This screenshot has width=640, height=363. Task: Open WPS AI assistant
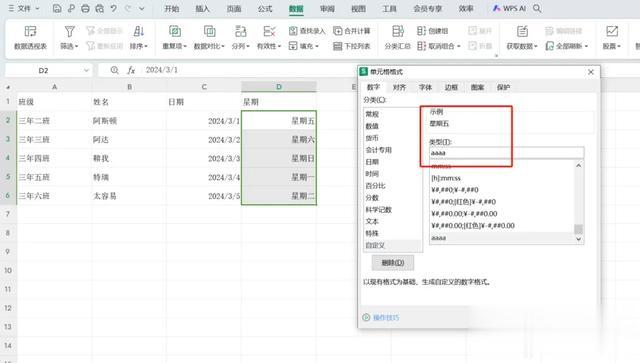pyautogui.click(x=509, y=8)
